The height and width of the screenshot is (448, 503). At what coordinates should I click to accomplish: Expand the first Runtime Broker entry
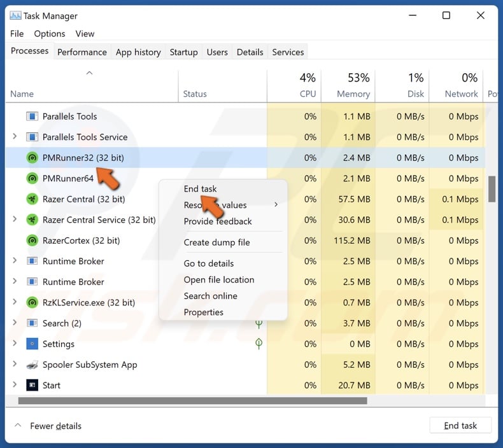pyautogui.click(x=15, y=260)
